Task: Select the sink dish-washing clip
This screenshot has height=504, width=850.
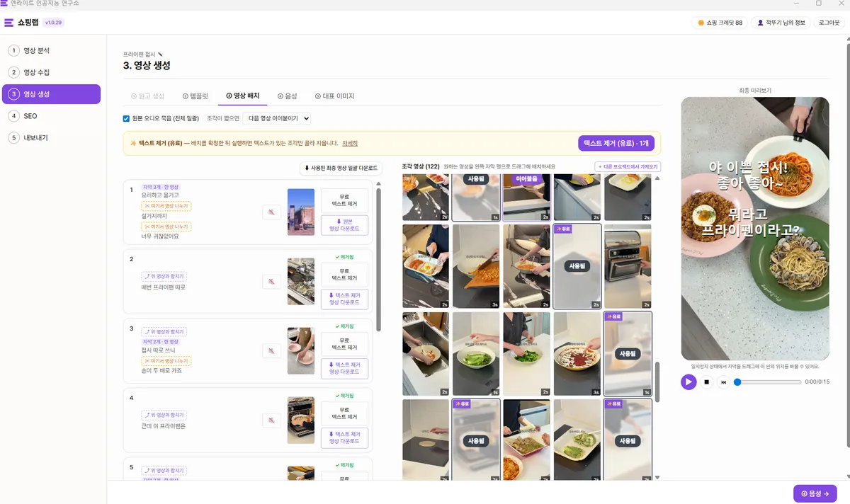Action: tap(426, 354)
